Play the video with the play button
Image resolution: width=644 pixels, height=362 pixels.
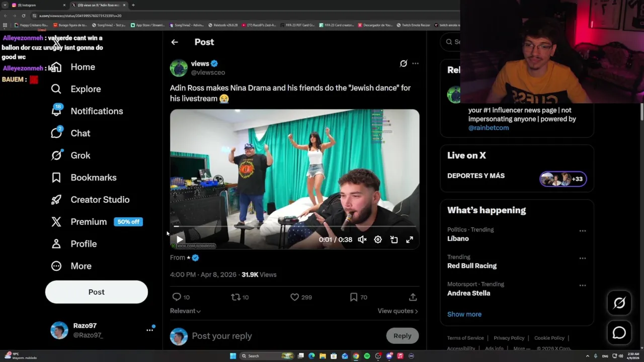(x=180, y=240)
